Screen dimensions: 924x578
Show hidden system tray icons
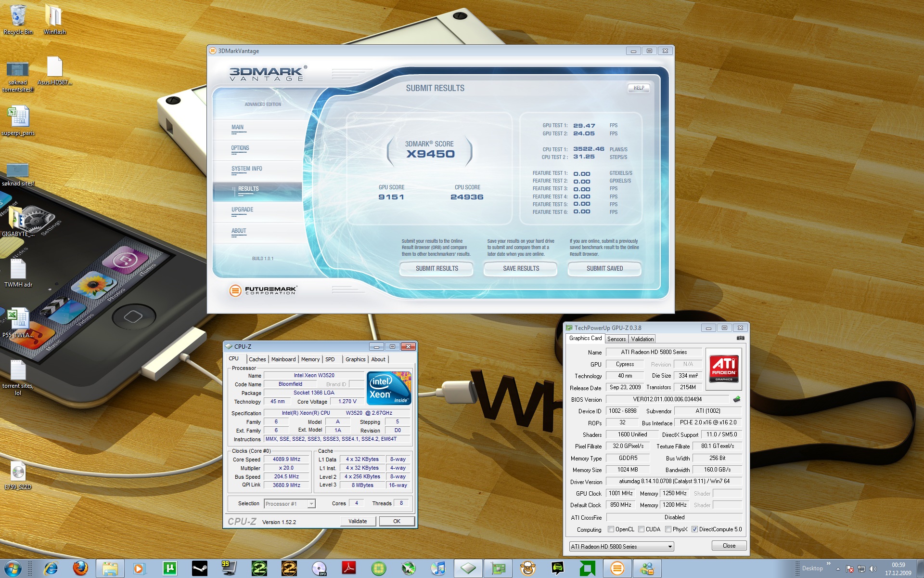(838, 569)
